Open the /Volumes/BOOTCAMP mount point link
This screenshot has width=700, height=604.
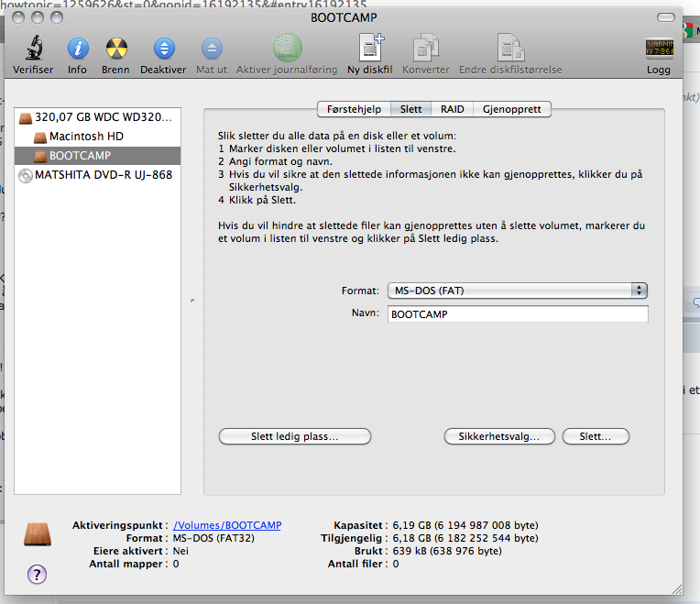[x=227, y=525]
